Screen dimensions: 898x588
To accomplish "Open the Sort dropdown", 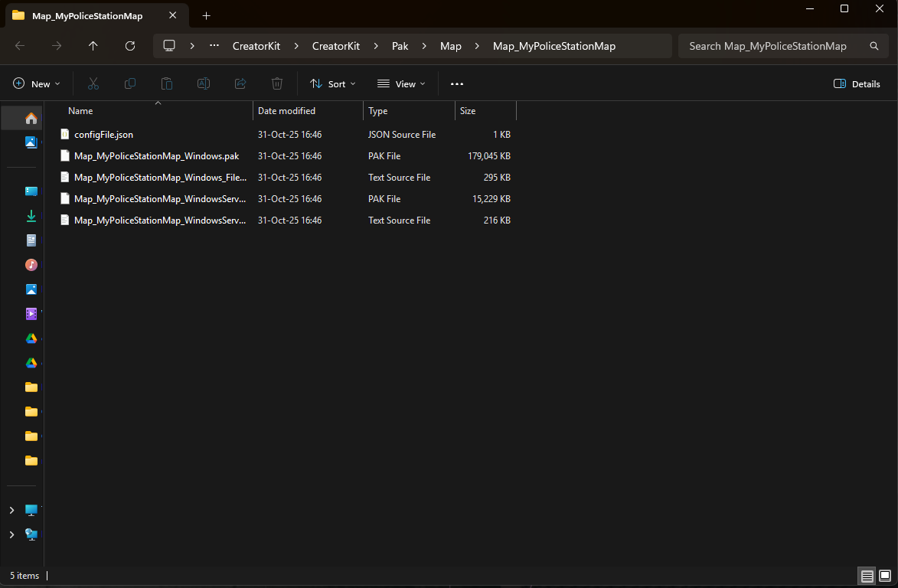I will pyautogui.click(x=332, y=83).
